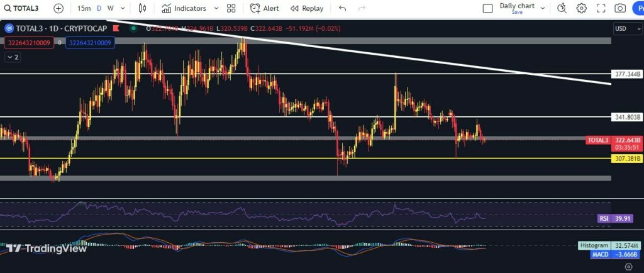Expand the manage layouts dropdown chevron

pyautogui.click(x=543, y=8)
